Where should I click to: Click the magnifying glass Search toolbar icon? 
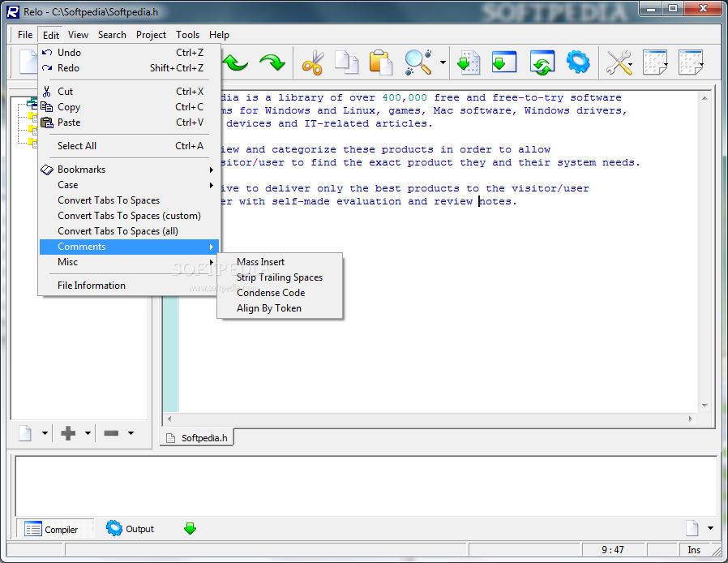(418, 62)
